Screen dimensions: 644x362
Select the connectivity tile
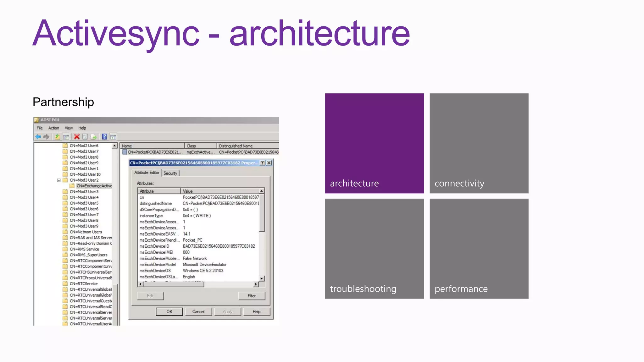(479, 143)
